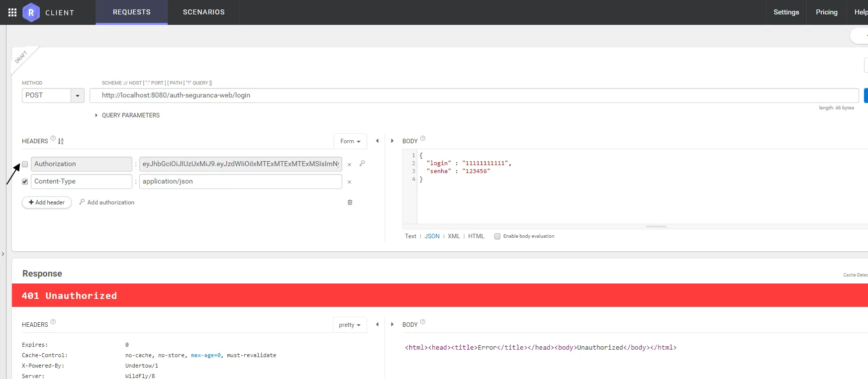
Task: Expand the QUERY PARAMETERS section
Action: pos(127,115)
